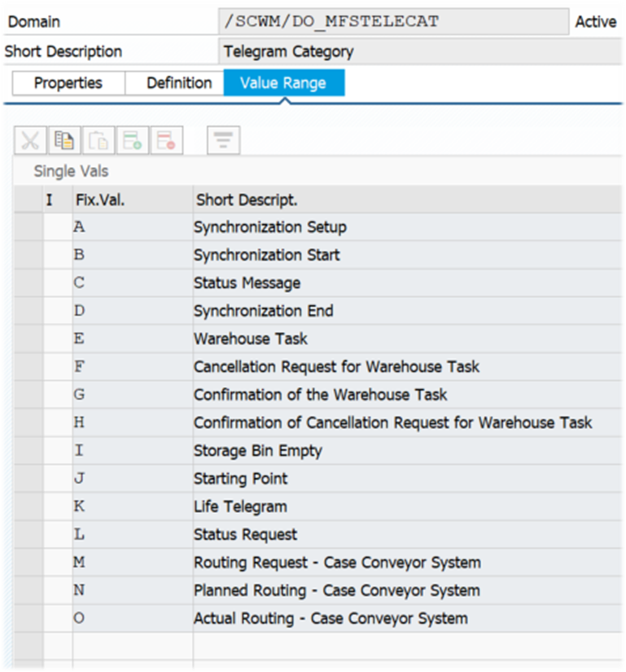The image size is (626, 672).
Task: Click the I column header
Action: coord(57,200)
